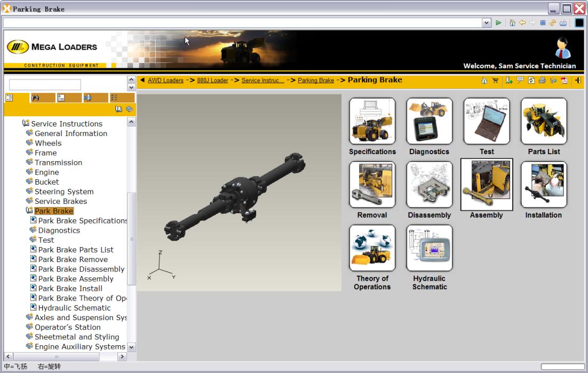
Task: Click the user avatar icon
Action: (563, 48)
